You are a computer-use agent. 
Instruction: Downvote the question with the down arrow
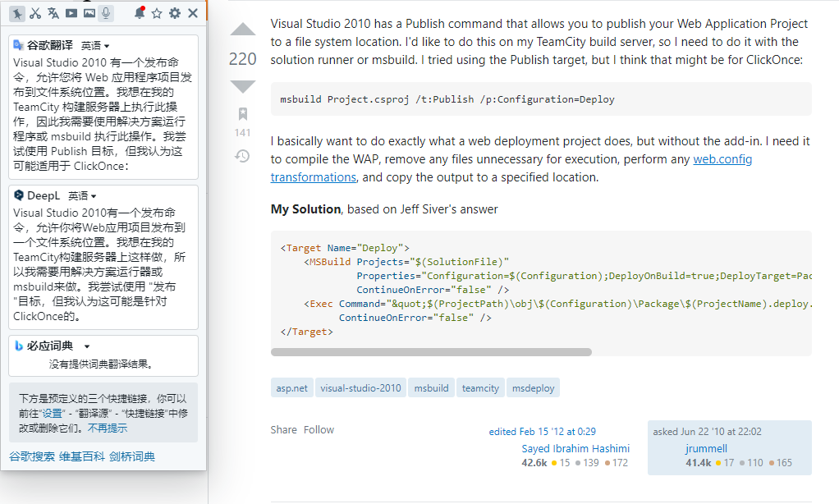[x=243, y=86]
